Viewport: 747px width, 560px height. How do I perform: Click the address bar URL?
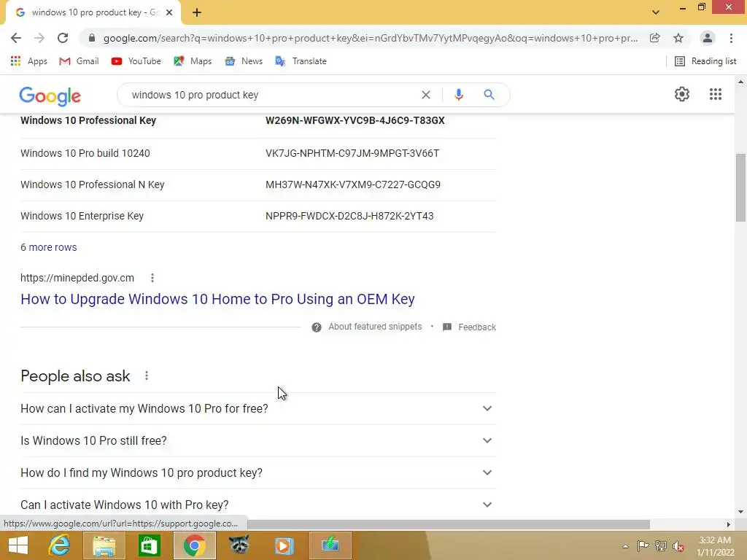click(371, 38)
